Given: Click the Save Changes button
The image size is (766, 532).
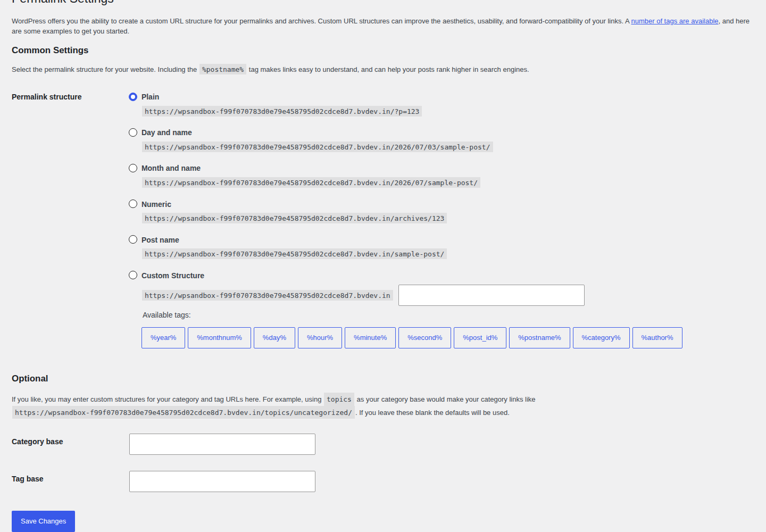Looking at the screenshot, I should 43,521.
